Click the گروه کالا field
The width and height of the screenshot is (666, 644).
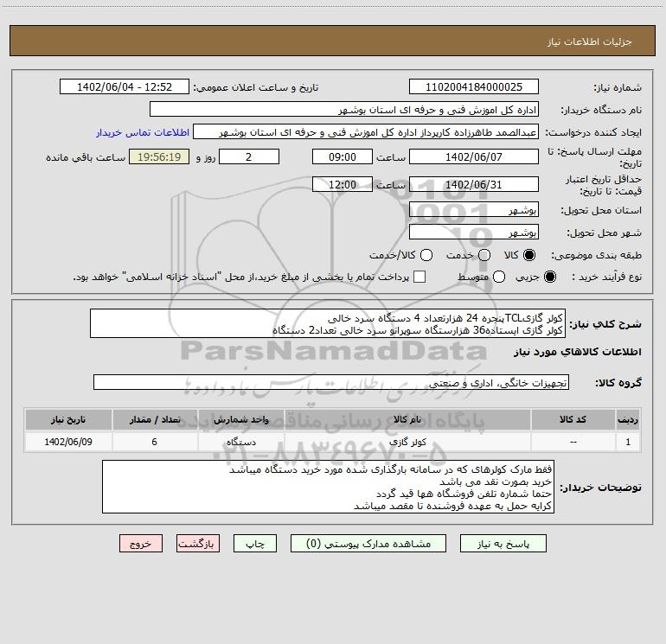[331, 382]
